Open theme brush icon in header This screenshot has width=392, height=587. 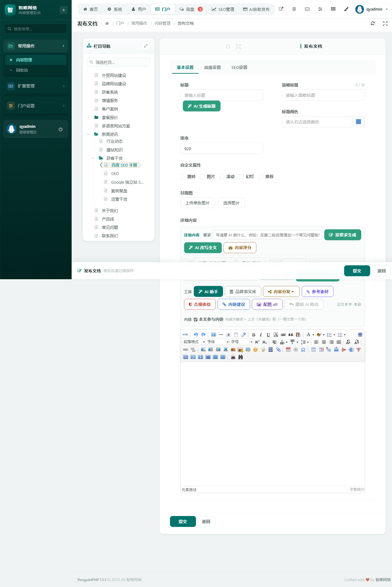(346, 9)
